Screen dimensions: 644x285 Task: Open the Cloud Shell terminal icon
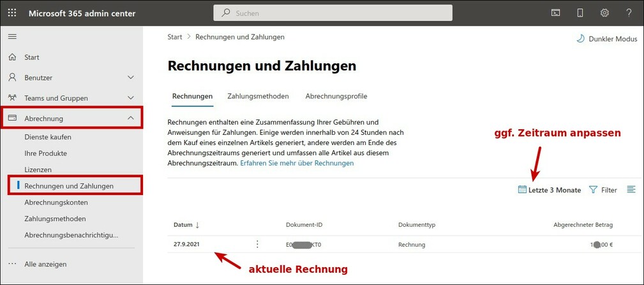[x=556, y=13]
